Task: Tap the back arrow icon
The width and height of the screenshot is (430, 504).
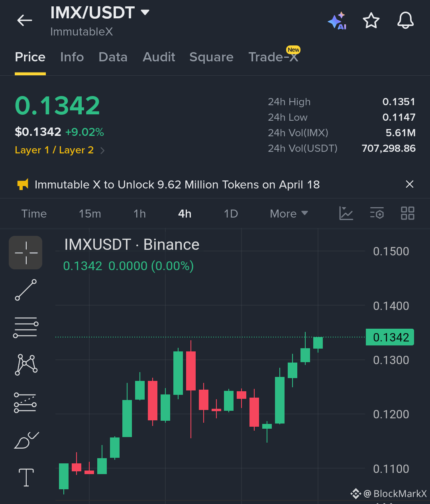Action: (x=25, y=20)
